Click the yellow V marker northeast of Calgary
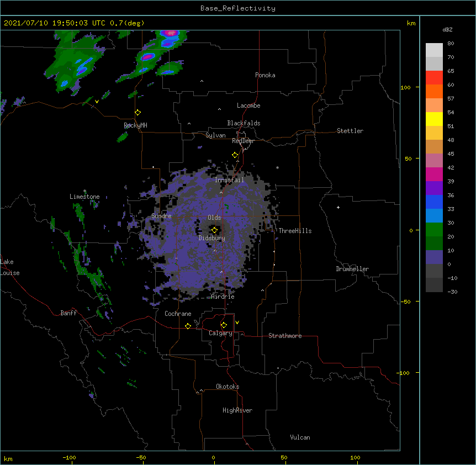Image resolution: width=476 pixels, height=465 pixels. [237, 323]
